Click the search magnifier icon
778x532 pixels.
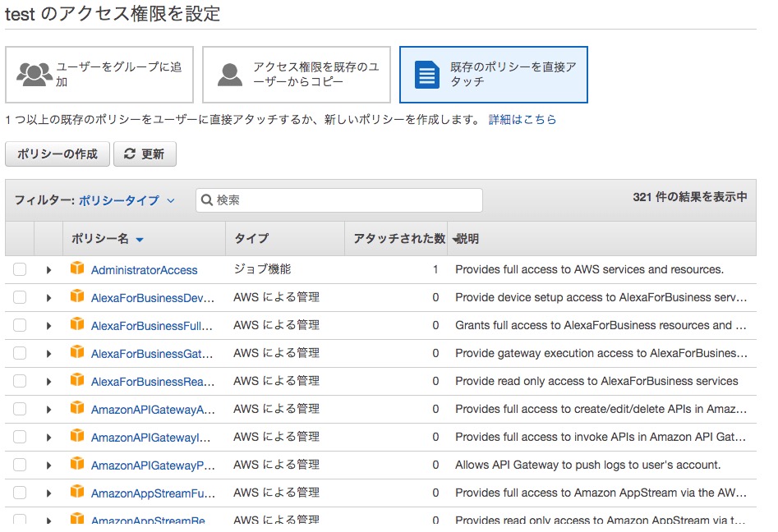point(206,199)
